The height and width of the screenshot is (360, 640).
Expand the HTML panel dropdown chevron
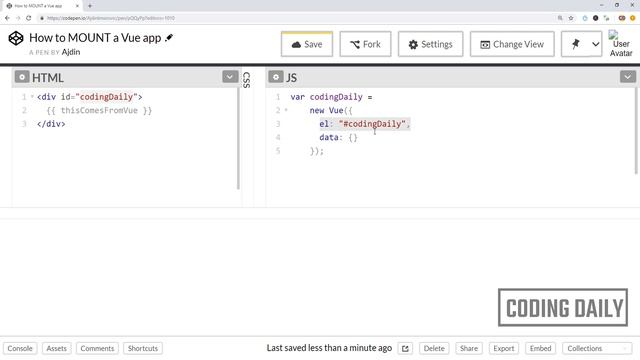pyautogui.click(x=230, y=77)
